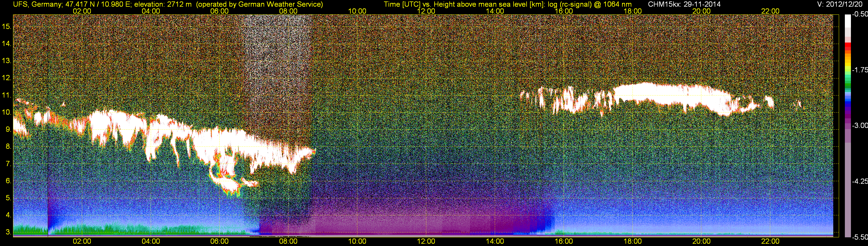Click the 5. km height axis label
Screen dimensions: 868x246
pyautogui.click(x=8, y=198)
